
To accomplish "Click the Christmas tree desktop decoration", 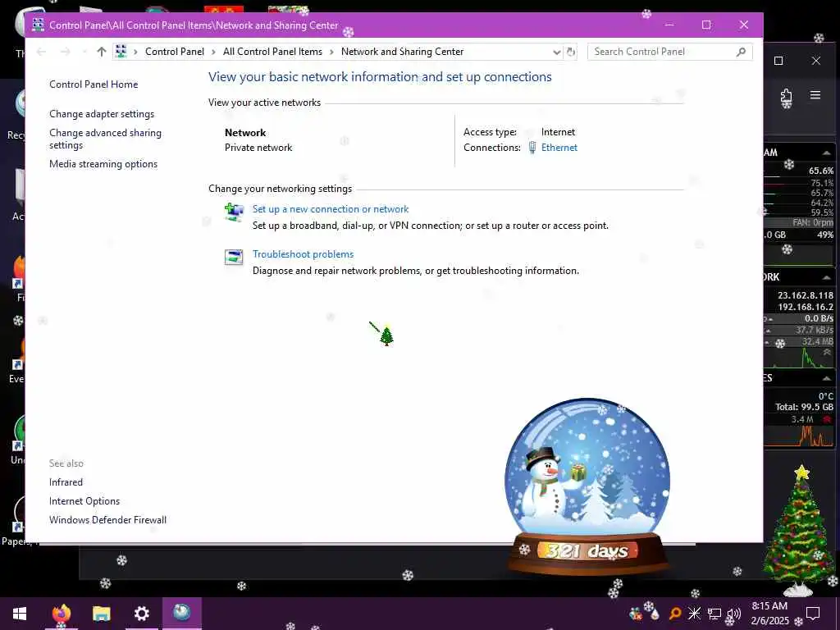I will [x=801, y=531].
